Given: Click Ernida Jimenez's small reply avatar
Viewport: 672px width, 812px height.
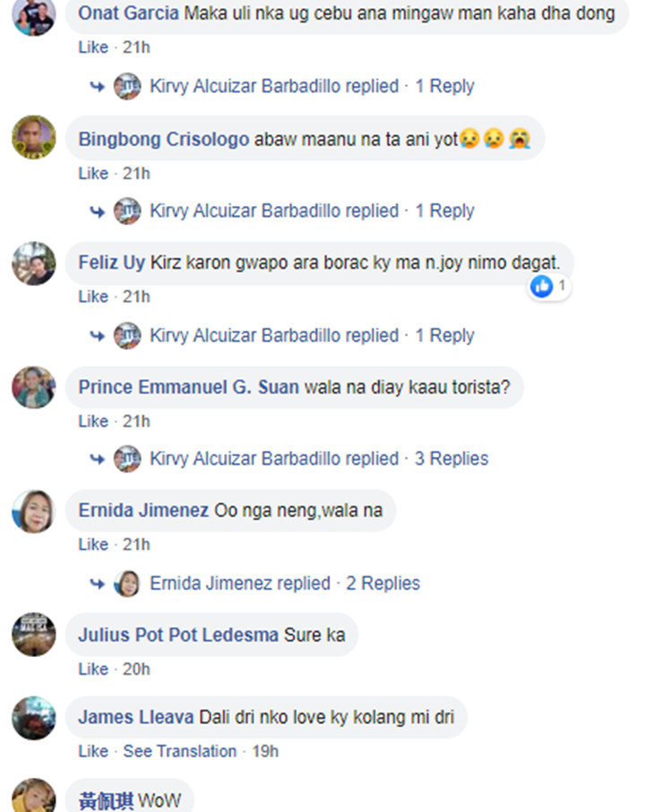Looking at the screenshot, I should (127, 583).
